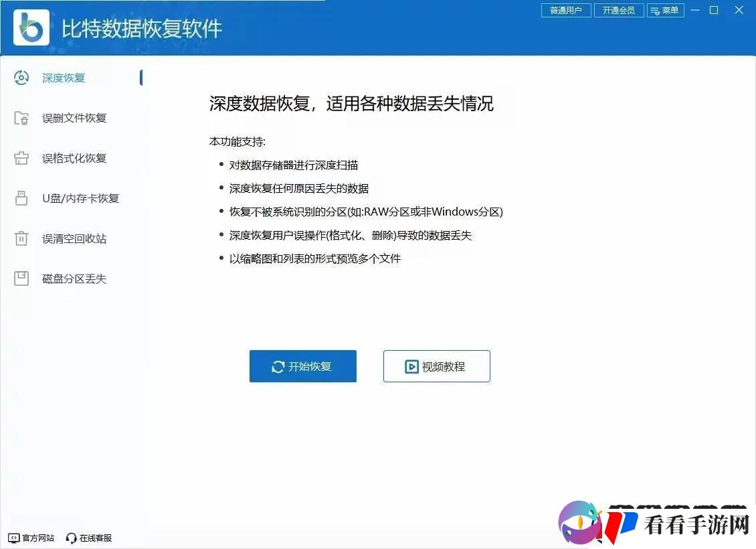Minimize the application window

[694, 10]
